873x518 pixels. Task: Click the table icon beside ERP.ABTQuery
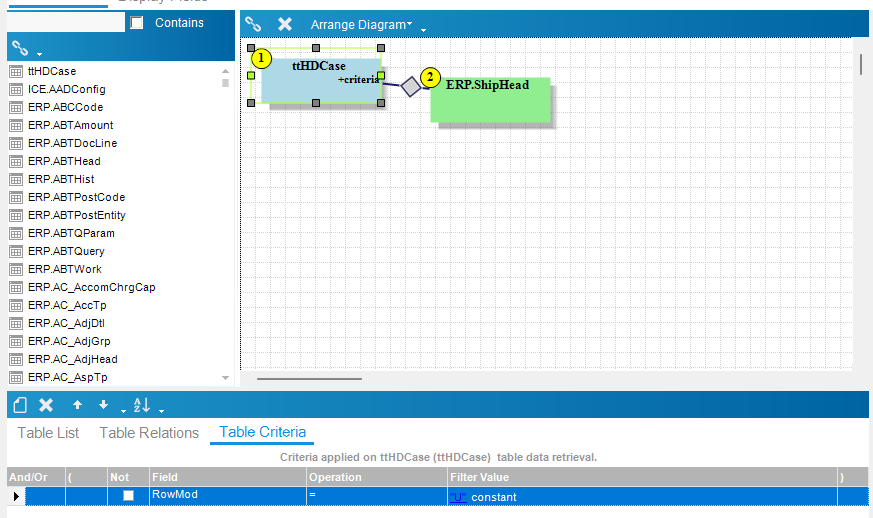click(x=16, y=252)
